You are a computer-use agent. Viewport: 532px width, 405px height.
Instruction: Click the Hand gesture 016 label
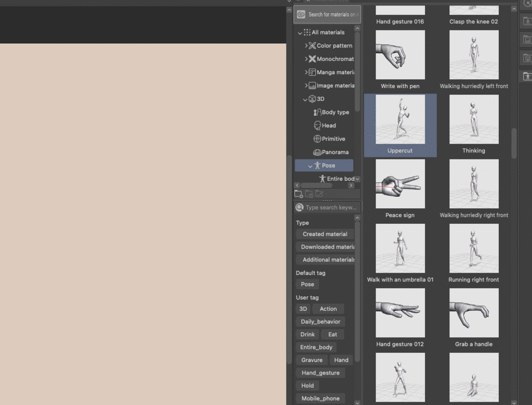tap(400, 22)
